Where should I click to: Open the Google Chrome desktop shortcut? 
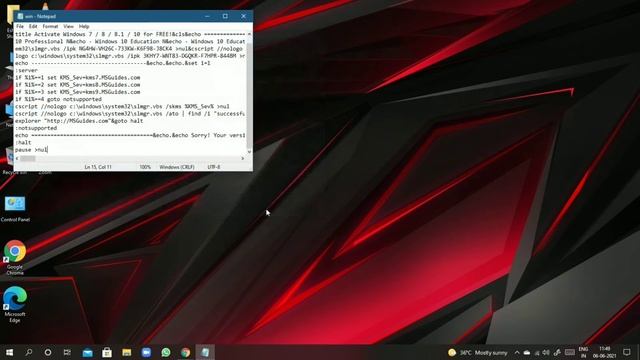click(x=15, y=257)
